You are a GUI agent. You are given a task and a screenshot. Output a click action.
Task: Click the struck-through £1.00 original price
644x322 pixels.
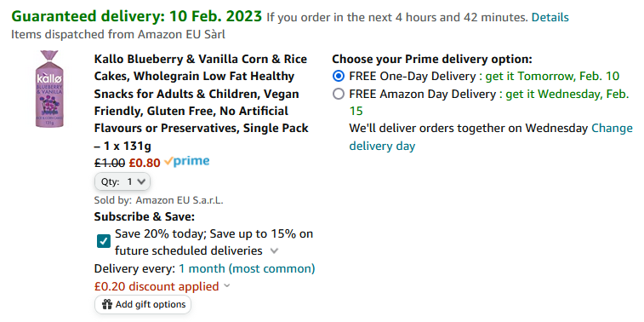[110, 163]
